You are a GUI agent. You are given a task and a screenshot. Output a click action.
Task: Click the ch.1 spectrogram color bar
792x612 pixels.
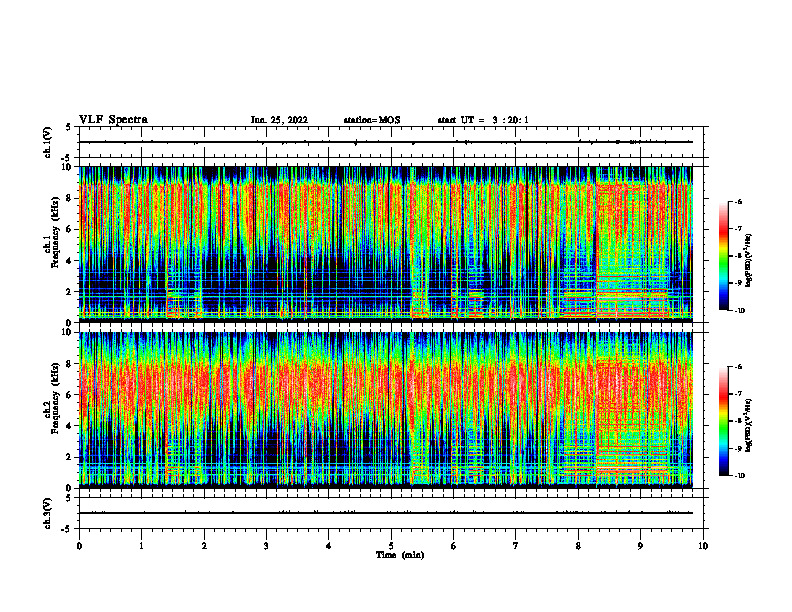pos(723,256)
